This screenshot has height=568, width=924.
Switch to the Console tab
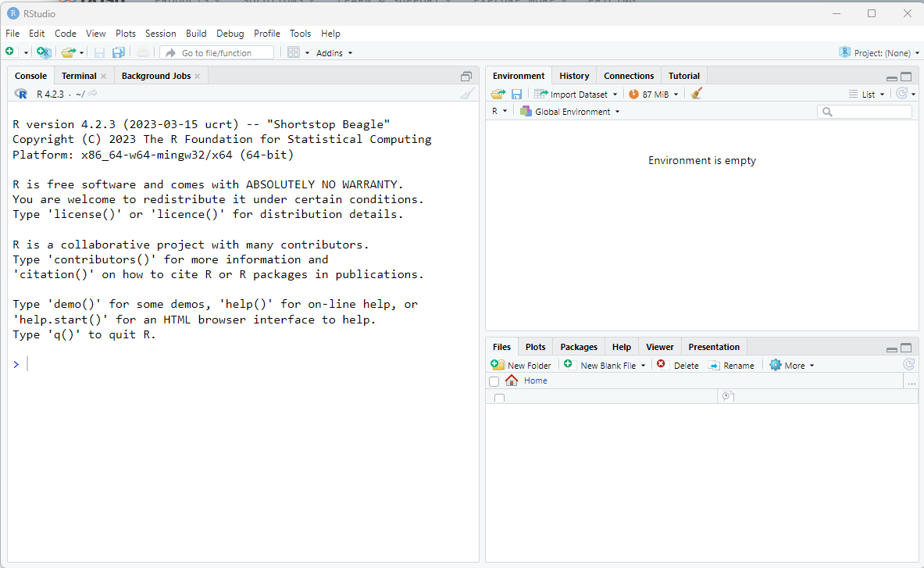point(30,76)
